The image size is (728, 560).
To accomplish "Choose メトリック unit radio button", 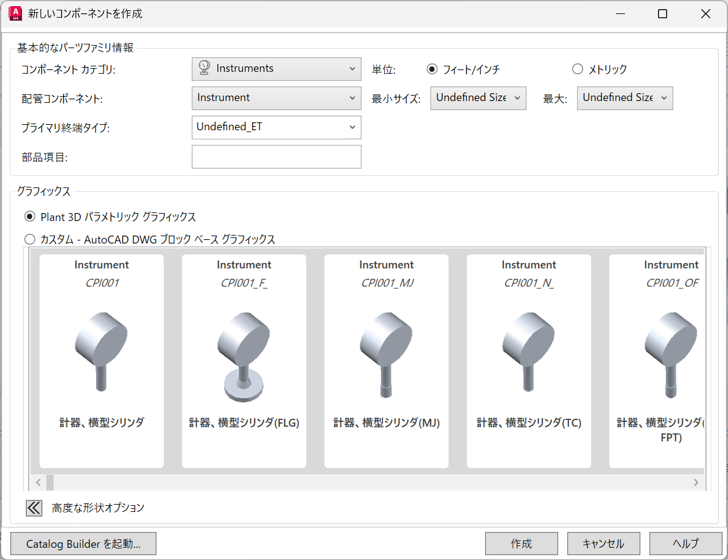I will pos(578,69).
